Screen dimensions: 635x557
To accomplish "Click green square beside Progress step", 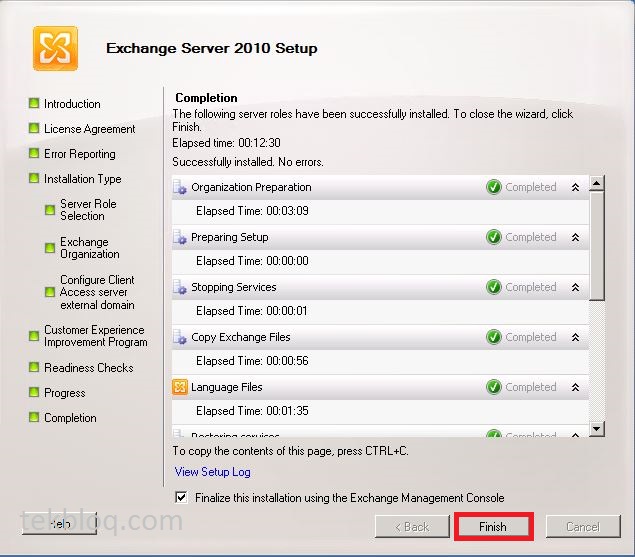I will (34, 392).
